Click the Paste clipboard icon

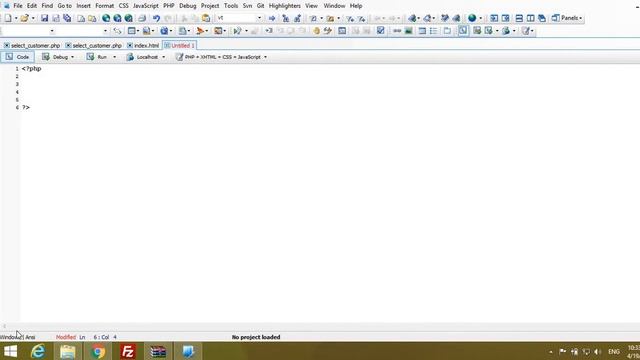[x=206, y=18]
